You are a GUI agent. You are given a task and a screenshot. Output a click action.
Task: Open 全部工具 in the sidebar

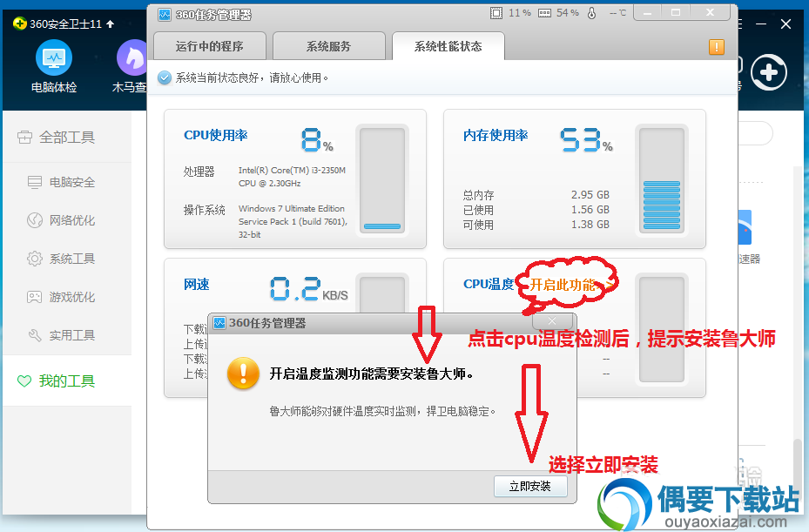[x=67, y=138]
